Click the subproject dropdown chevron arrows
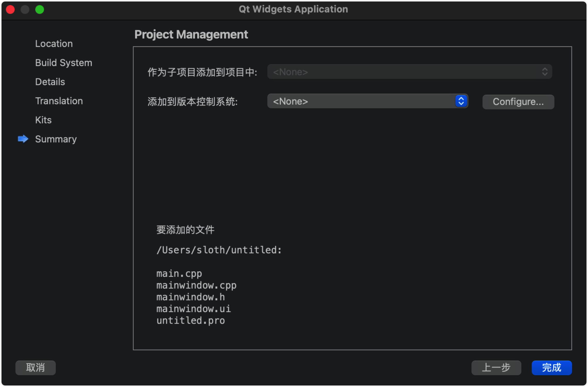The image size is (588, 387). (x=544, y=72)
